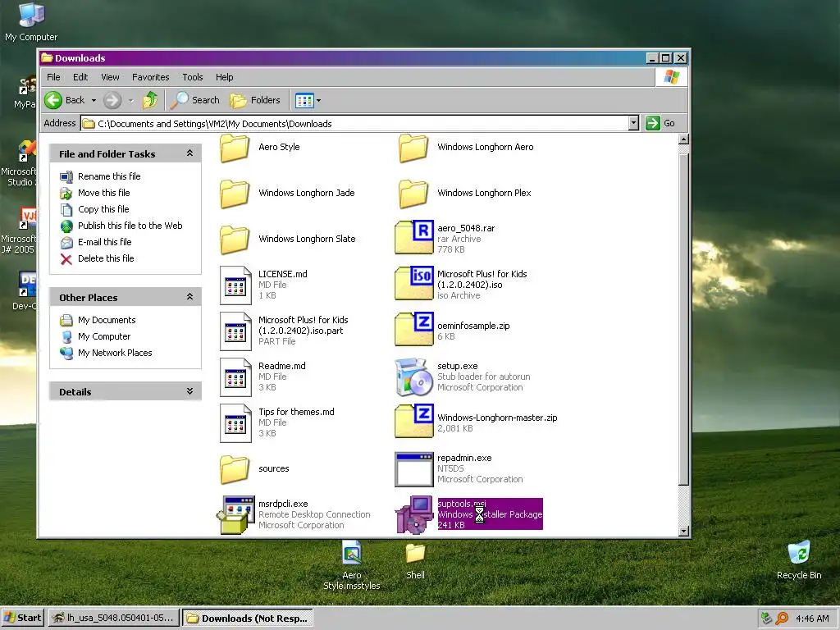Viewport: 840px width, 630px height.
Task: Go to My Network Places link
Action: (x=115, y=353)
